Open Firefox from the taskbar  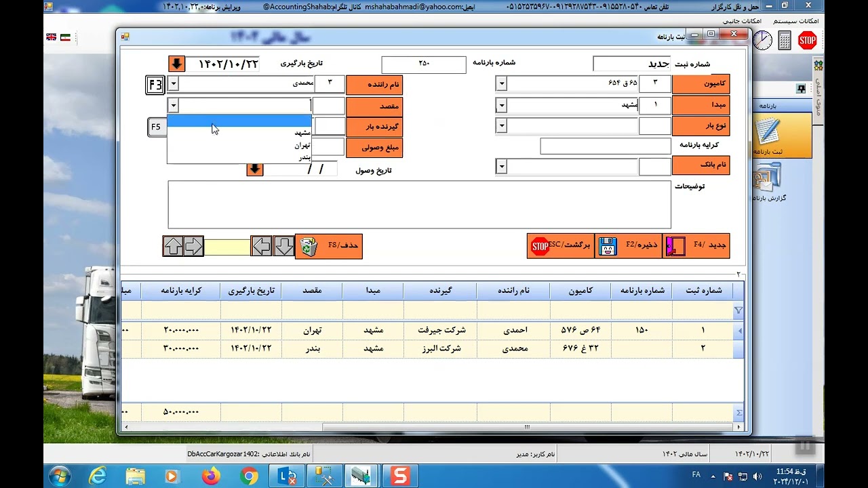[x=211, y=476]
